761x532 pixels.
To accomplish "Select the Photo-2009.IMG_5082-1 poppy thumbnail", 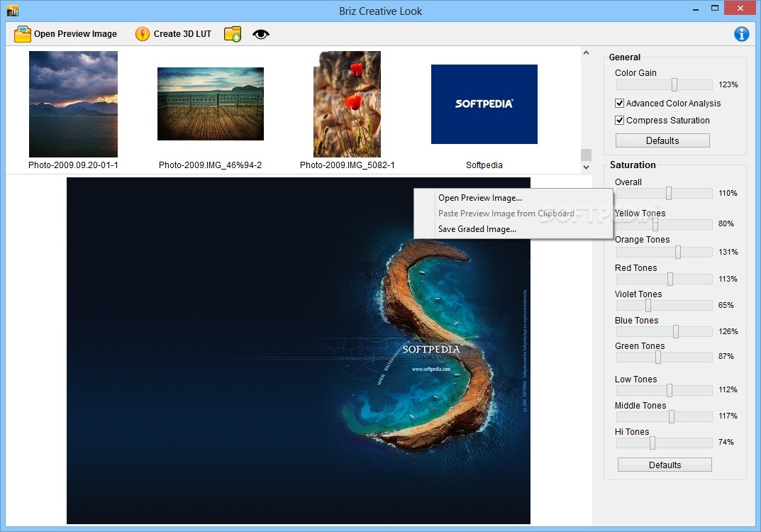I will [x=347, y=104].
